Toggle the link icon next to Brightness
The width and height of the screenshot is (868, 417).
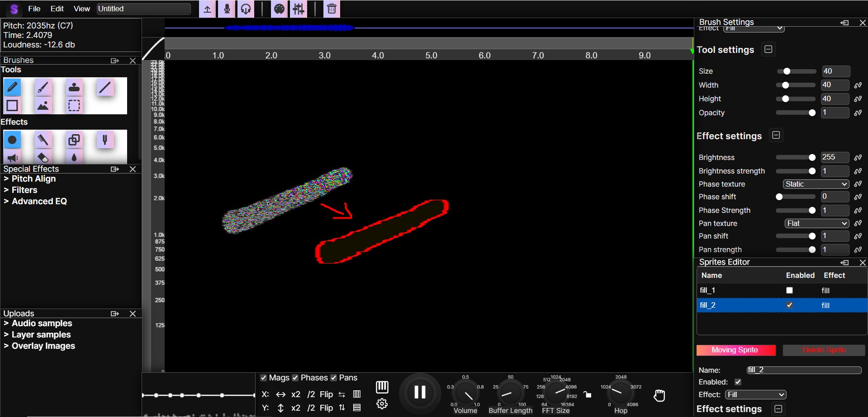click(x=858, y=157)
